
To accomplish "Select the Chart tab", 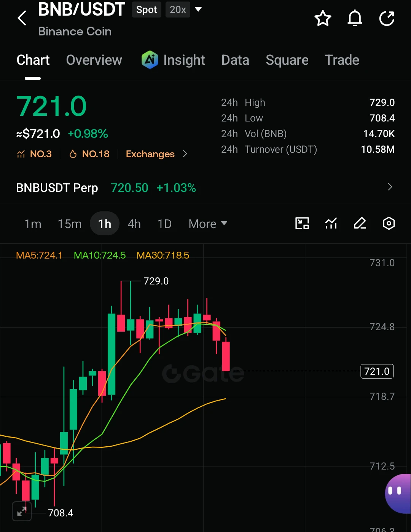I will [x=33, y=60].
